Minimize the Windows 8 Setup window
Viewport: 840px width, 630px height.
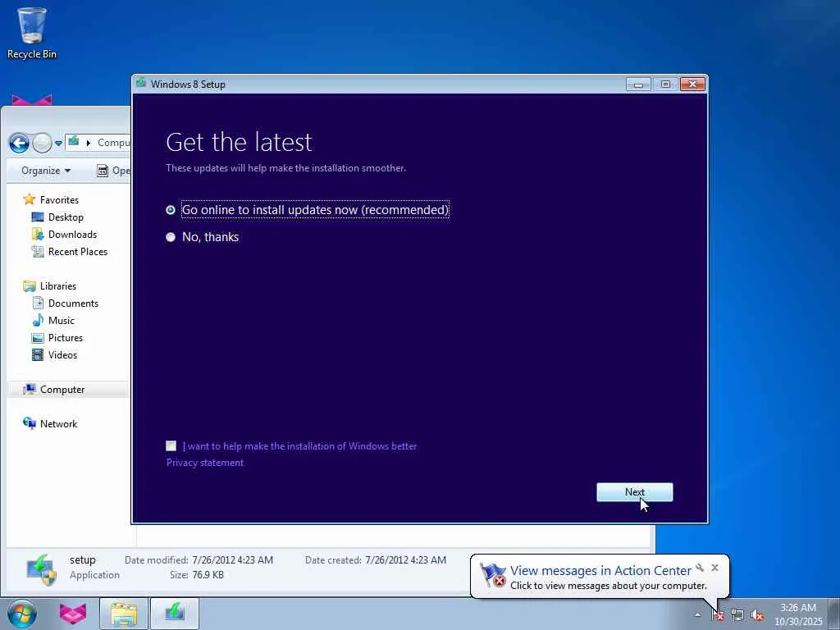click(638, 84)
